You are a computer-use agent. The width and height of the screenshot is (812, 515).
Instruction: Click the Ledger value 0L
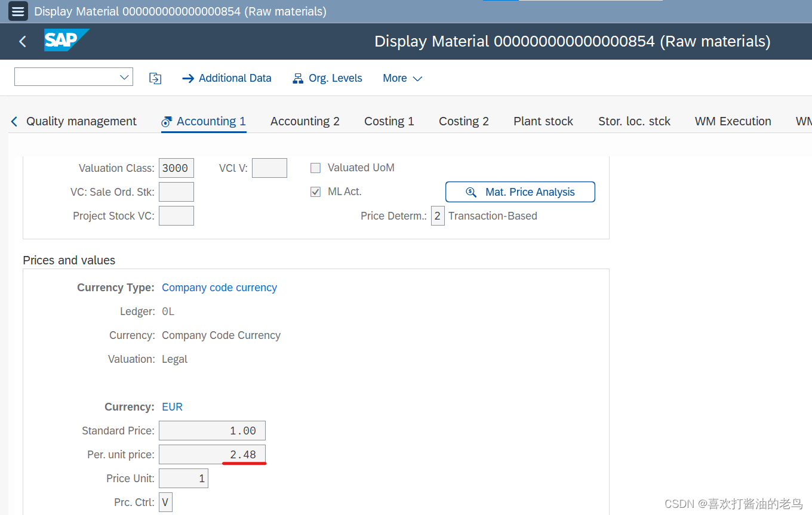(x=168, y=311)
